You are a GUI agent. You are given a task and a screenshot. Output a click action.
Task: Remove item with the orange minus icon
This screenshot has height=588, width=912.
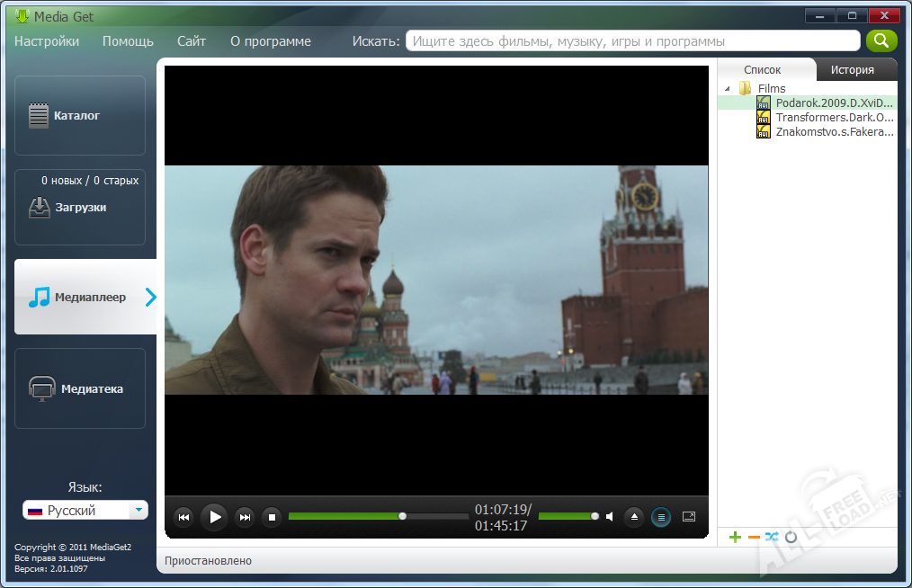click(754, 537)
